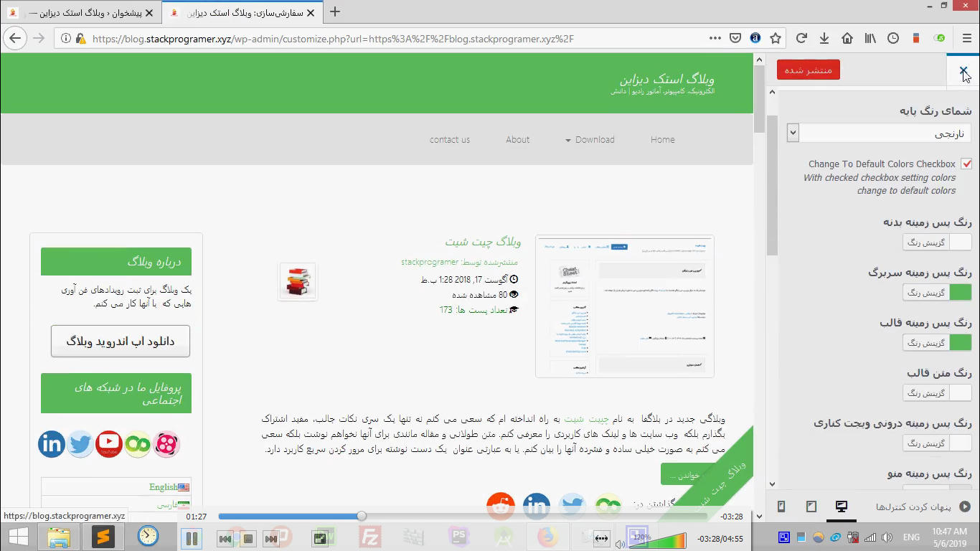The height and width of the screenshot is (551, 980).
Task: Click the Windows Start button
Action: point(18,537)
